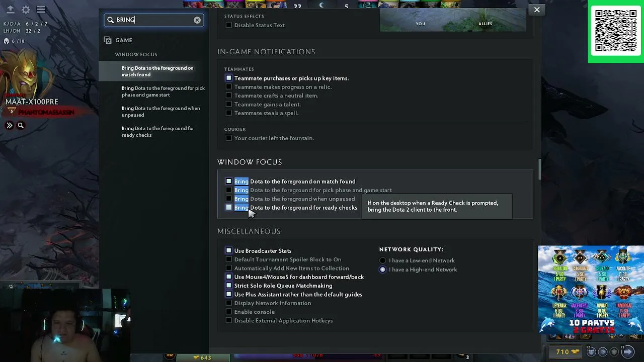
Task: Toggle 'Bring Dota to foreground on match found'
Action: tap(229, 182)
